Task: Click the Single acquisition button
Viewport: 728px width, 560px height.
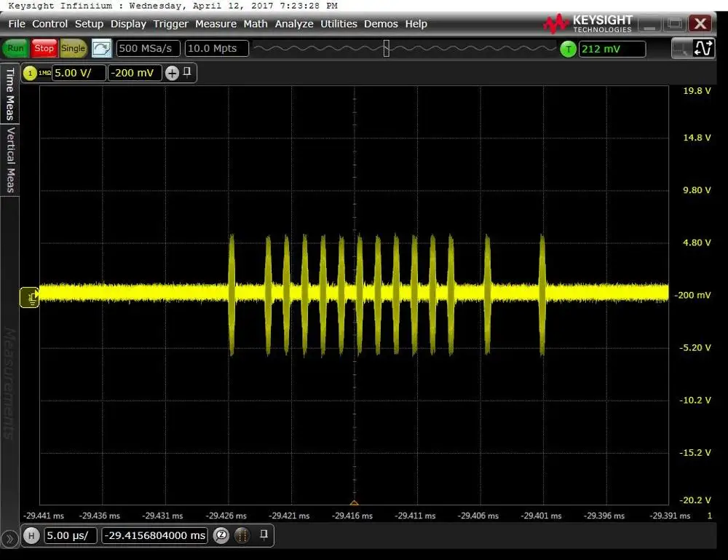Action: click(74, 48)
